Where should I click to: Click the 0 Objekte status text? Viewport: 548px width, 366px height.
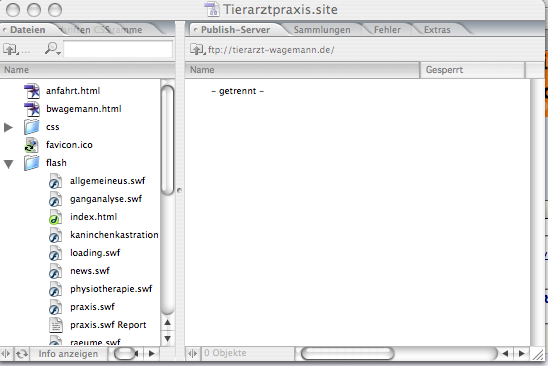tap(225, 353)
